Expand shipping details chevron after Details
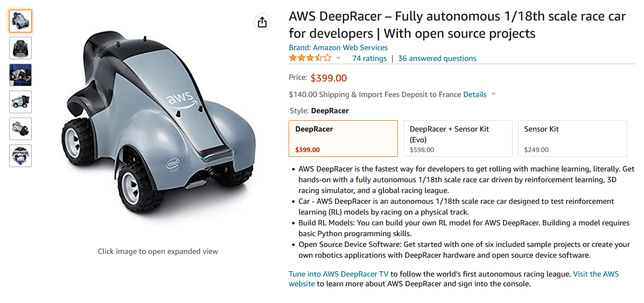 493,94
